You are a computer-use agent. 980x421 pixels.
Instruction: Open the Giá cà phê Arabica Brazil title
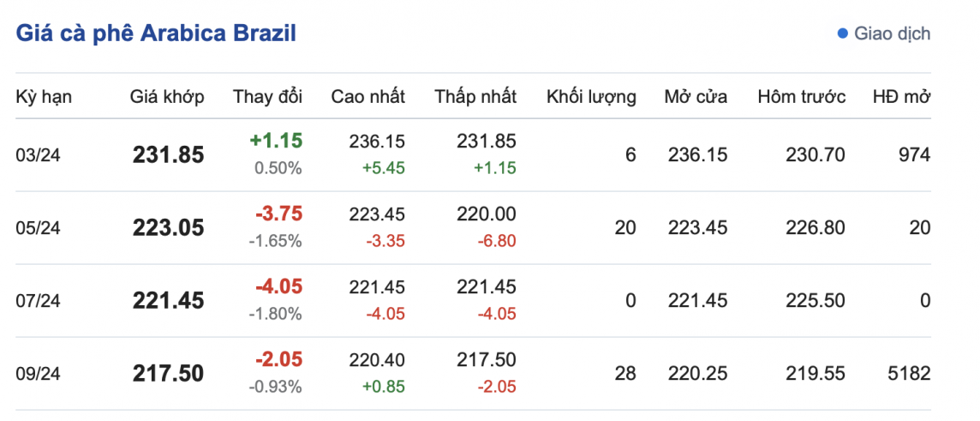[156, 33]
